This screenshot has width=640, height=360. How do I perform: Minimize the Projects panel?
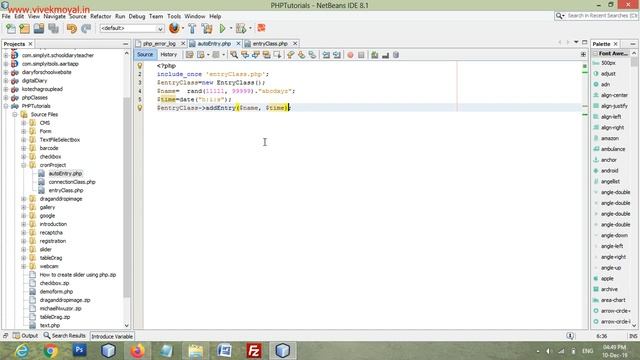(125, 44)
